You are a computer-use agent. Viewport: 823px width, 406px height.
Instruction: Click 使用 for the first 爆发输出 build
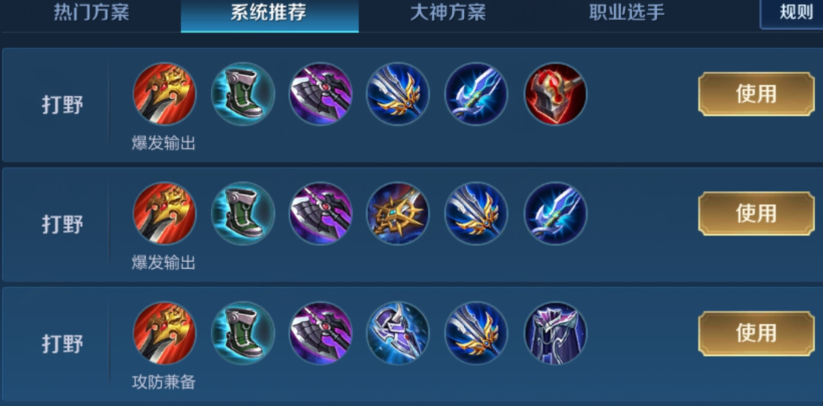[x=756, y=94]
